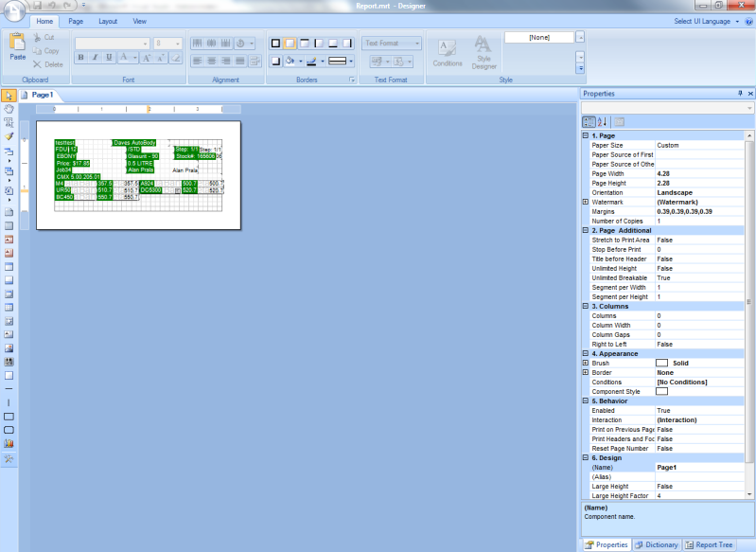Open Select UI Language dropdown

point(707,21)
